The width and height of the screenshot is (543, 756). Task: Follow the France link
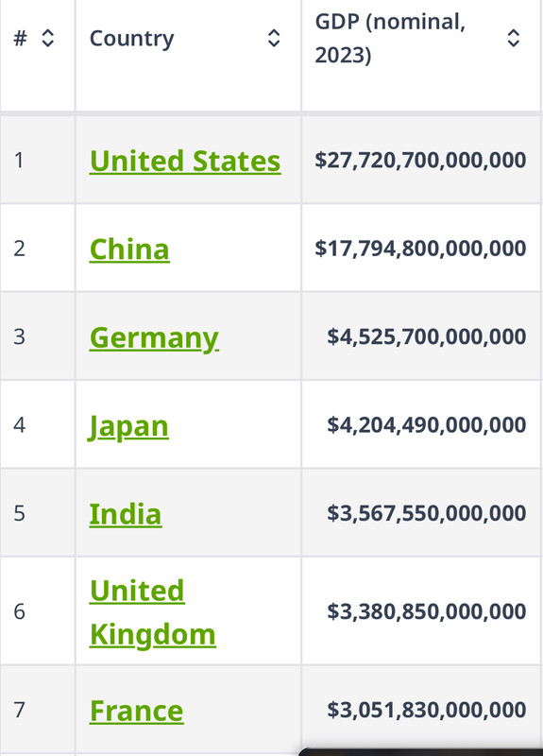click(137, 711)
